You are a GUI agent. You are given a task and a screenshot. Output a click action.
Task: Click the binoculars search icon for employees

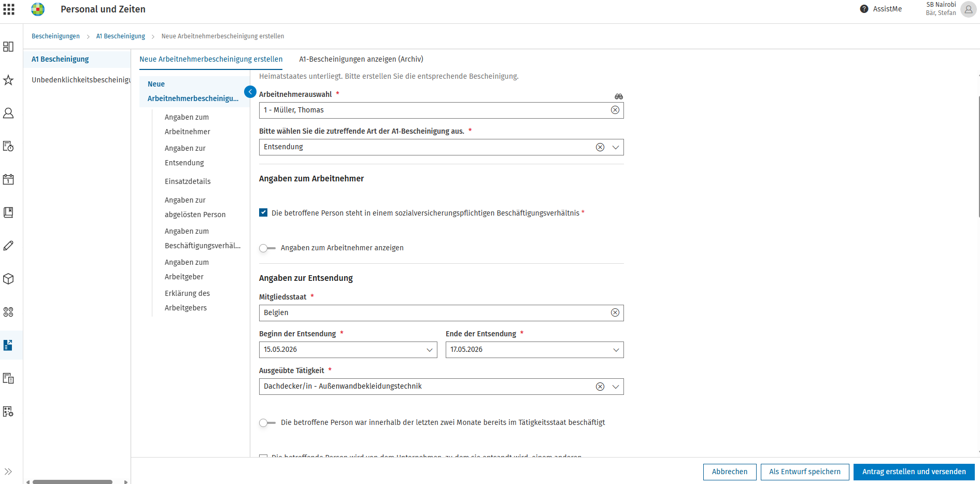[x=619, y=96]
